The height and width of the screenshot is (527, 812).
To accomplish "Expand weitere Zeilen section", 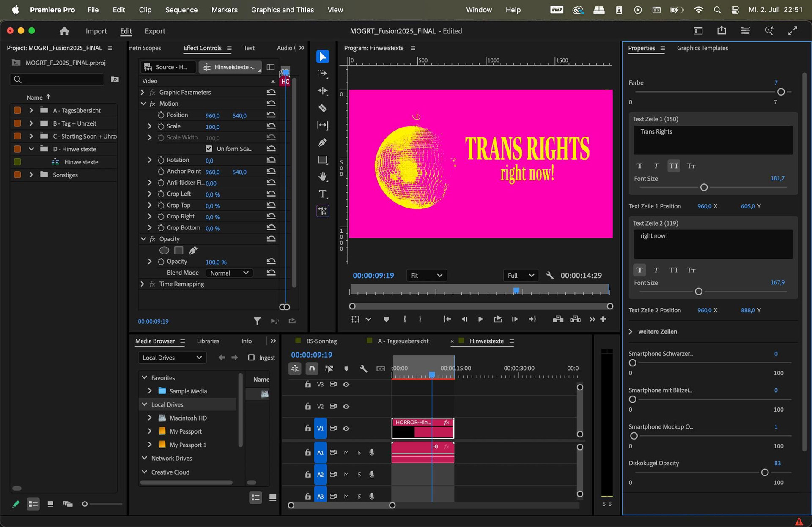I will [x=631, y=332].
